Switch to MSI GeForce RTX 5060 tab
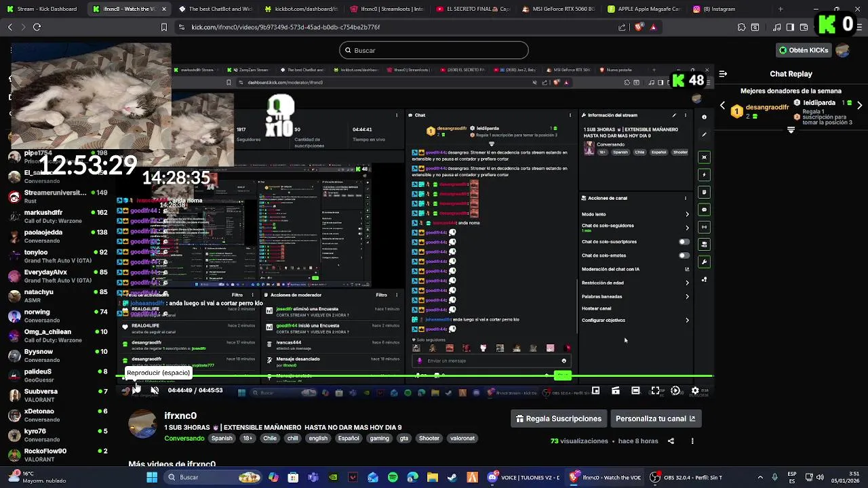This screenshot has height=488, width=868. [559, 9]
